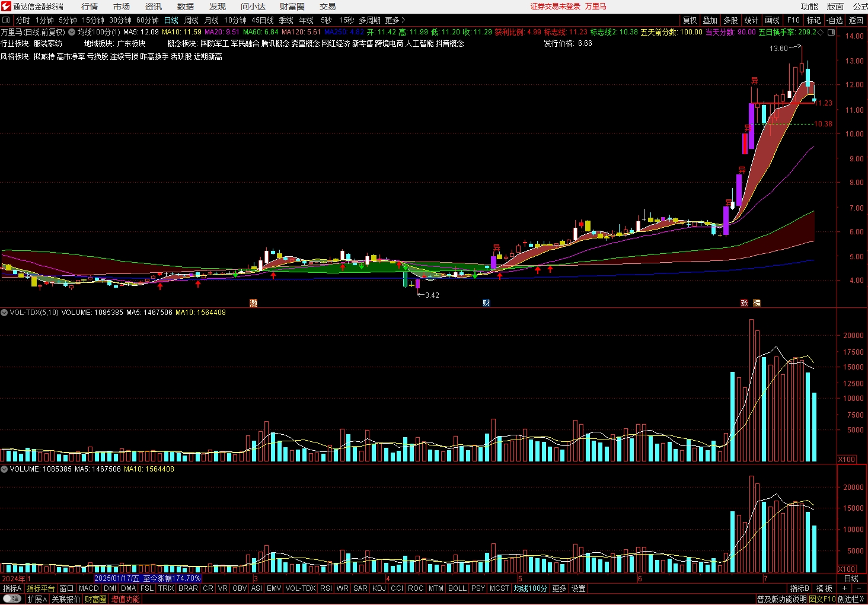This screenshot has height=605, width=868.
Task: Click the 统计 toolbar button
Action: pos(751,20)
